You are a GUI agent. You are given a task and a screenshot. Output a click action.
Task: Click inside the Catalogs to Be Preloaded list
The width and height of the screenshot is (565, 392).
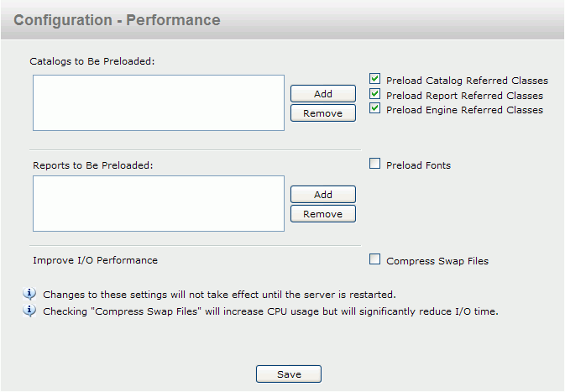tap(159, 102)
